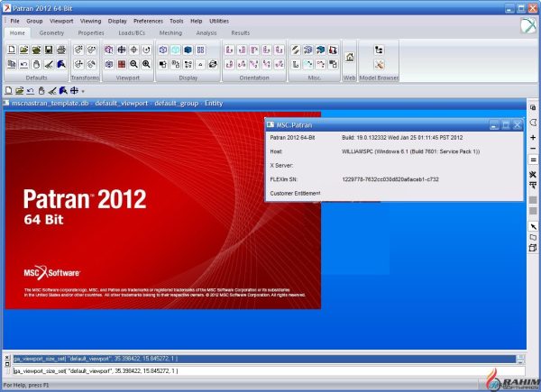
Task: Open the Help menu
Action: click(197, 21)
